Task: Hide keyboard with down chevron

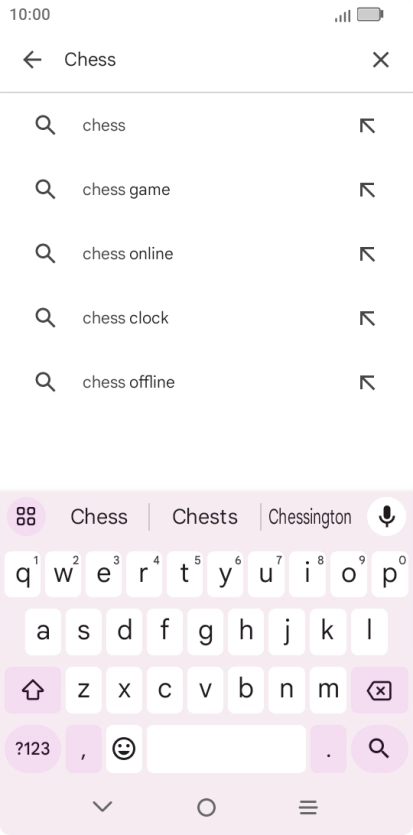Action: tap(103, 807)
